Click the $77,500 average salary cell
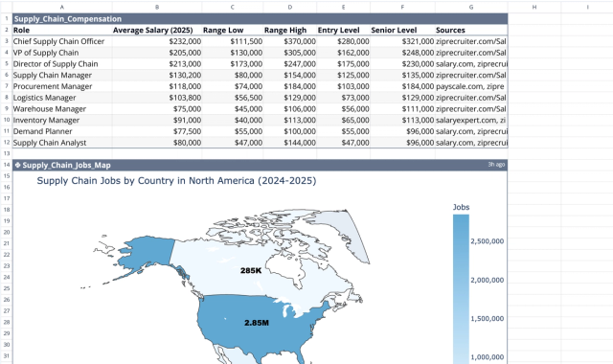The image size is (613, 364). click(x=157, y=131)
